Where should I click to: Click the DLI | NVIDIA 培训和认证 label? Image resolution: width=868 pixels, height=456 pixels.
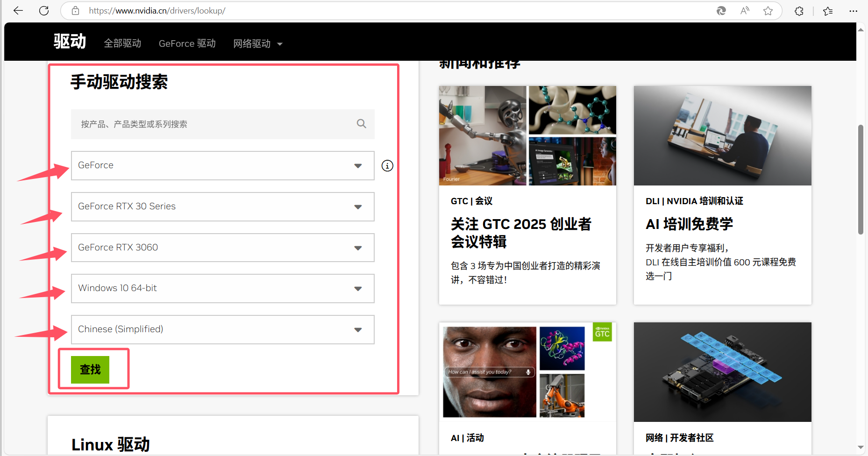pyautogui.click(x=694, y=201)
